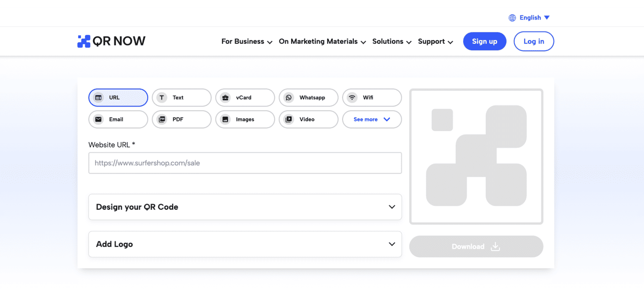Choose the Images QR type
Image resolution: width=644 pixels, height=292 pixels.
[245, 120]
